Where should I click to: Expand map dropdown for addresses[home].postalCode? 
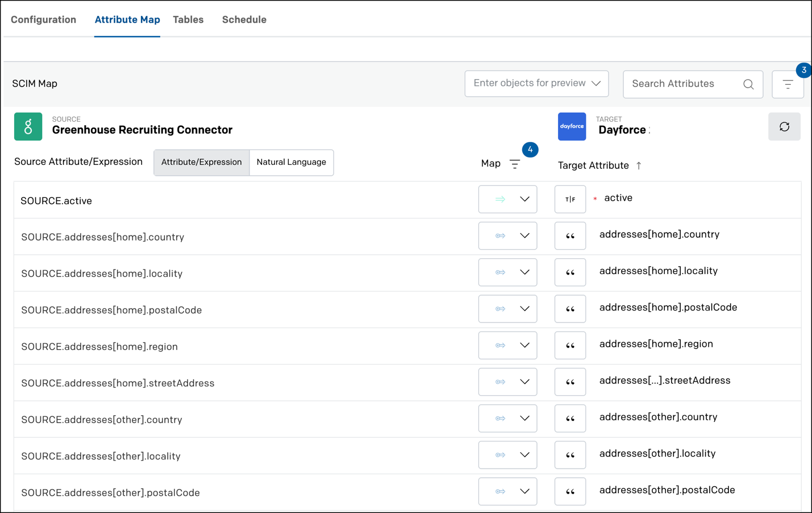point(524,309)
